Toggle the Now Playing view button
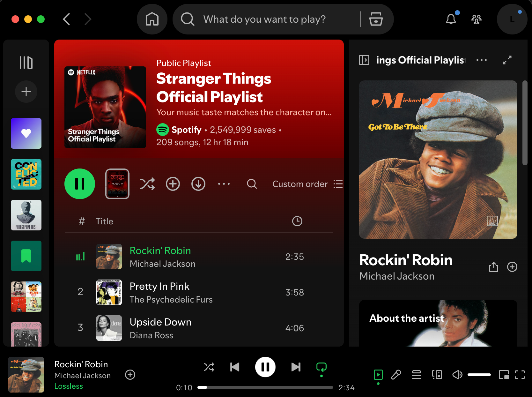This screenshot has width=532, height=397. coord(378,375)
